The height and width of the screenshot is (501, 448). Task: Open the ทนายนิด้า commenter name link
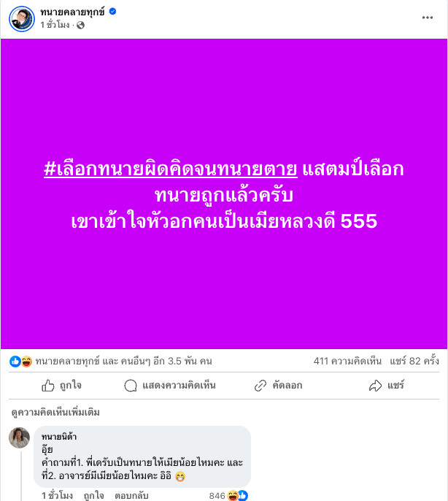(x=59, y=437)
